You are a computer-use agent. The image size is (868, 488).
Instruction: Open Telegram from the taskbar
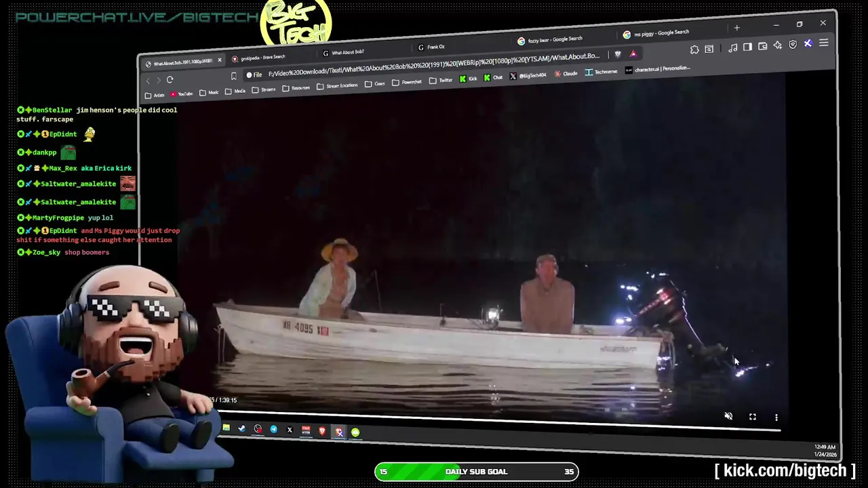pyautogui.click(x=273, y=430)
